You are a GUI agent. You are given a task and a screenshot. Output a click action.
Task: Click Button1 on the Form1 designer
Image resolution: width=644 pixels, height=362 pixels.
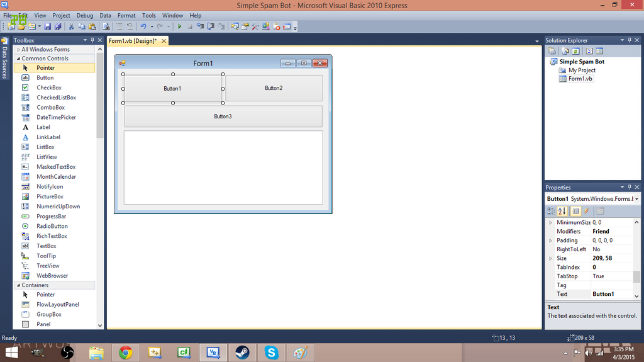[x=172, y=88]
